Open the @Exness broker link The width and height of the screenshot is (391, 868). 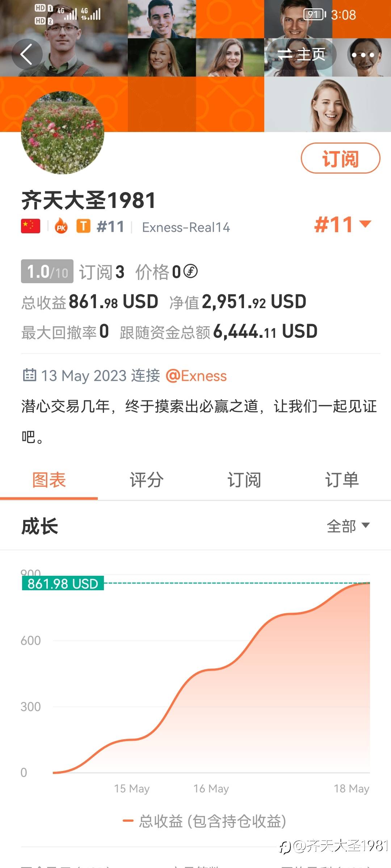[x=196, y=376]
